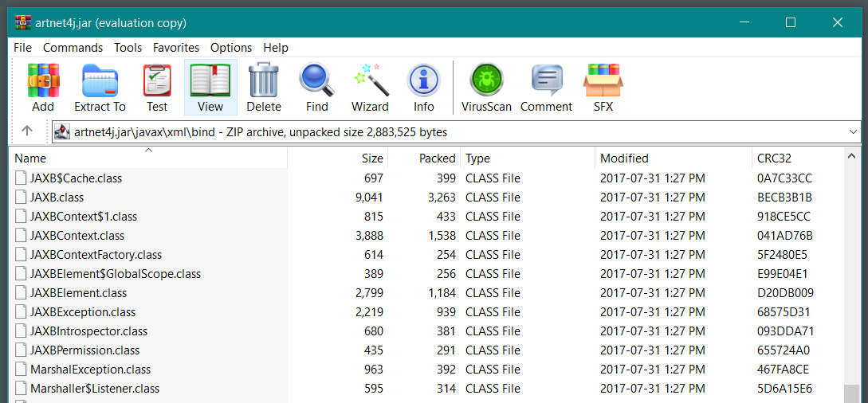Select the file name JAXBException.class
The height and width of the screenshot is (403, 868).
(83, 311)
